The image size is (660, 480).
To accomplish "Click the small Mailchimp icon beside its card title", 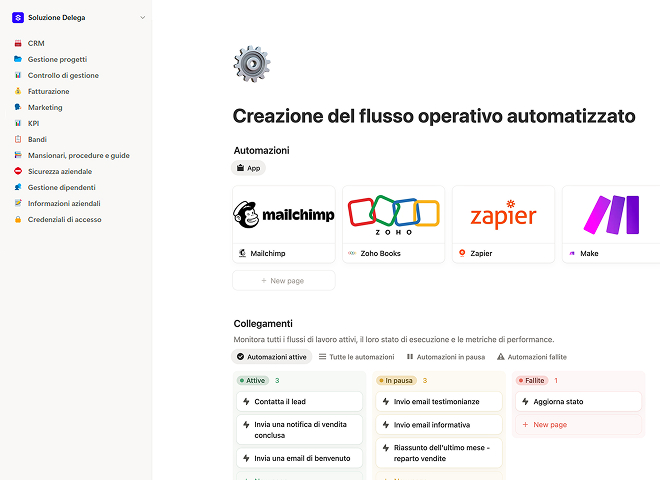I will (242, 253).
